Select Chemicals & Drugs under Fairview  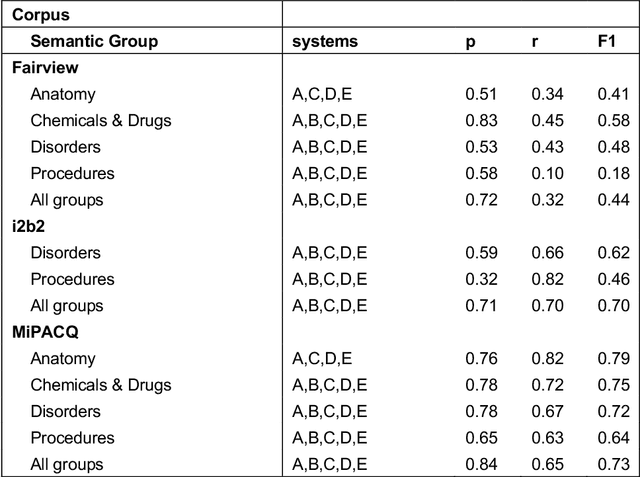point(101,121)
